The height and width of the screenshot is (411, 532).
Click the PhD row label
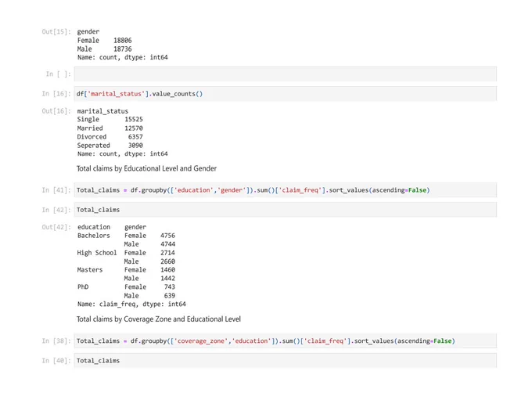coord(83,287)
